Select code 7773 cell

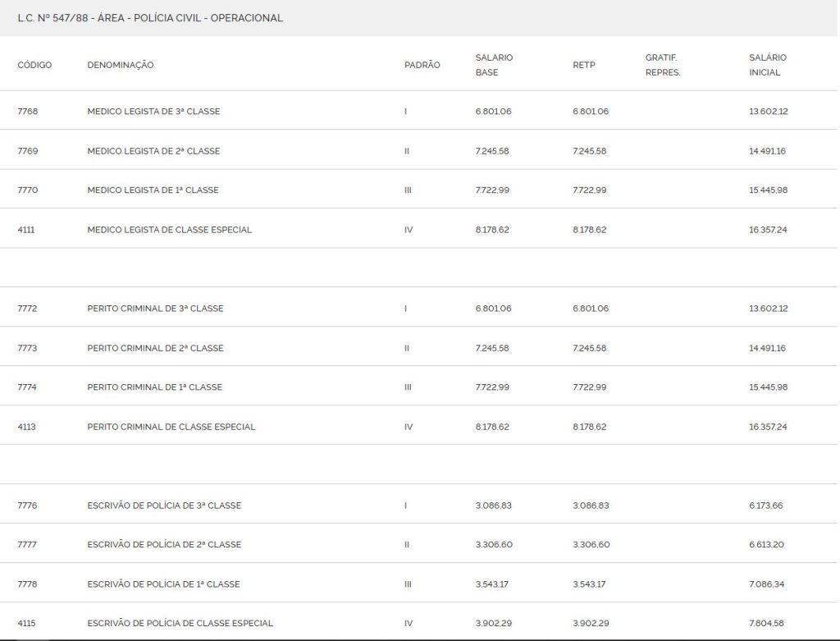(27, 348)
